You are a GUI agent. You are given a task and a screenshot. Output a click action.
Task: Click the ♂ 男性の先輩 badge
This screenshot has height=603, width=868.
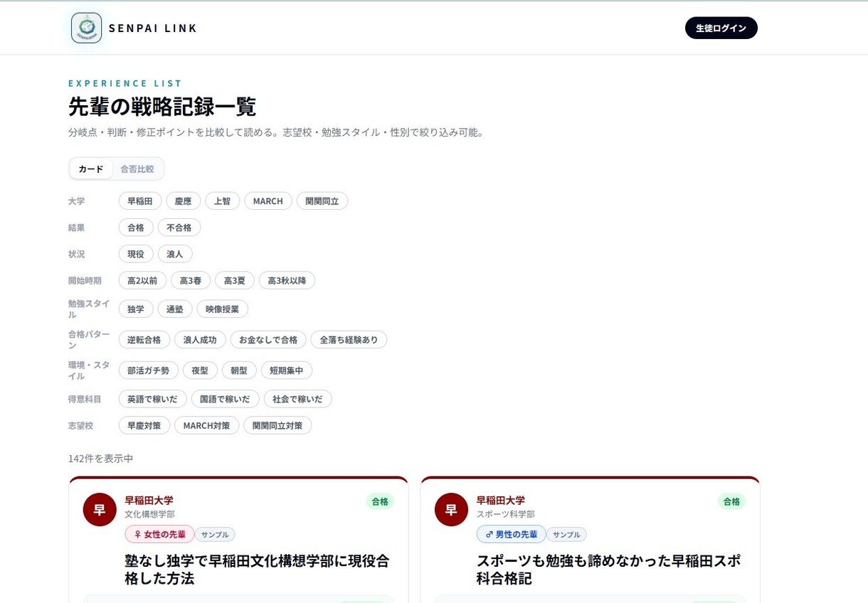point(511,534)
